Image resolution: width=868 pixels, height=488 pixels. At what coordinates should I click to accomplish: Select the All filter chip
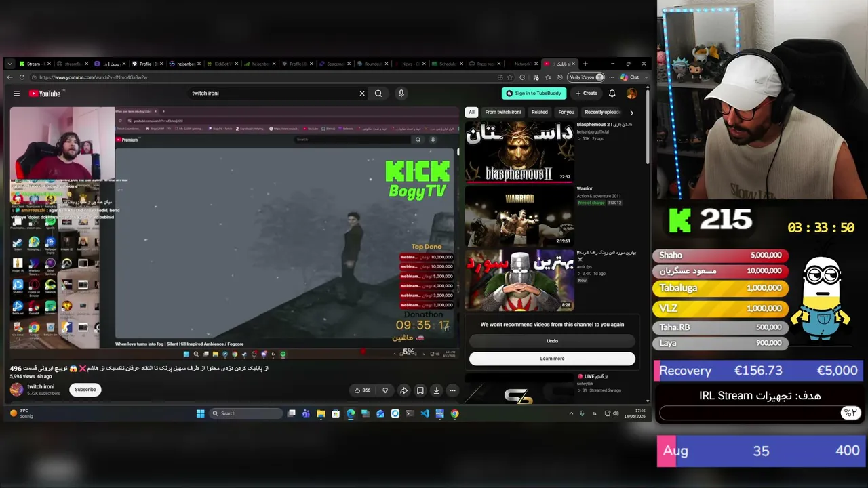click(471, 112)
